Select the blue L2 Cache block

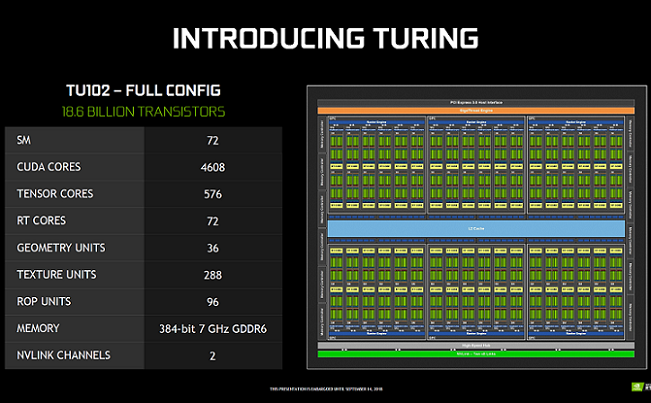[x=476, y=229]
